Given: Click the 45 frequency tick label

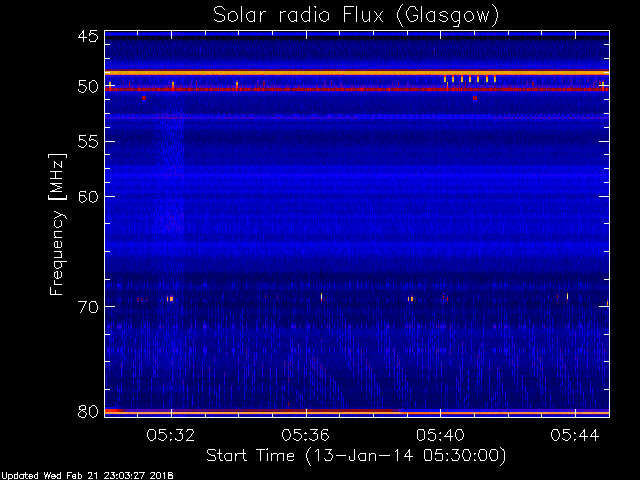Looking at the screenshot, I should click(88, 36).
